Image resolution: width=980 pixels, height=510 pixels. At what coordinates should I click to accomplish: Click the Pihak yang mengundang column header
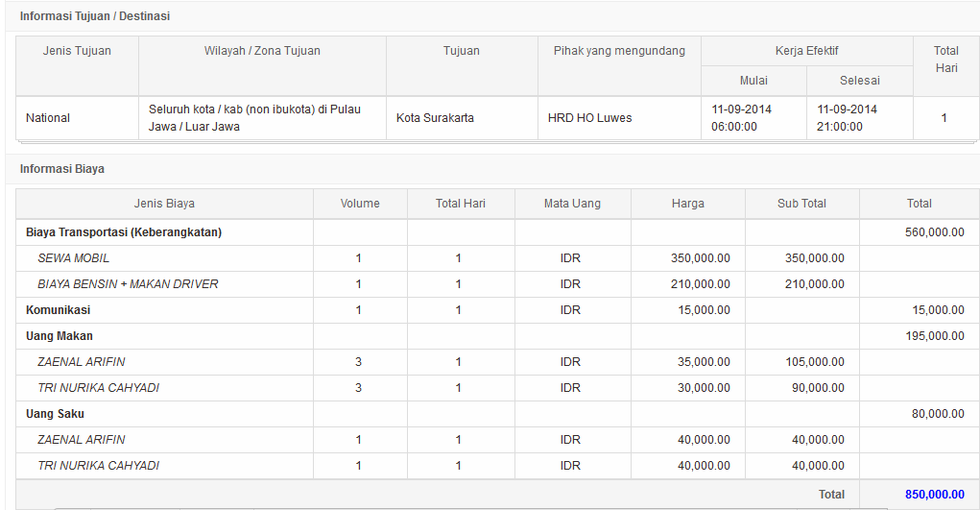pyautogui.click(x=619, y=51)
